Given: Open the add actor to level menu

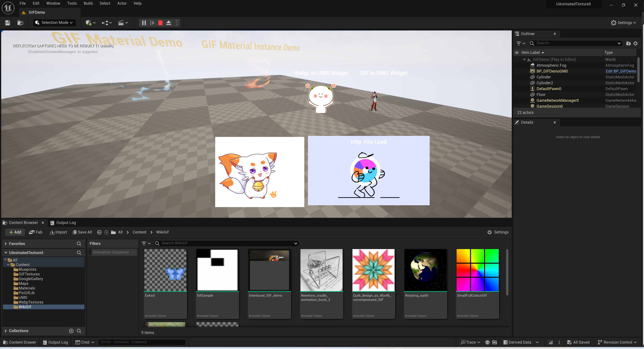Looking at the screenshot, I should tap(90, 23).
